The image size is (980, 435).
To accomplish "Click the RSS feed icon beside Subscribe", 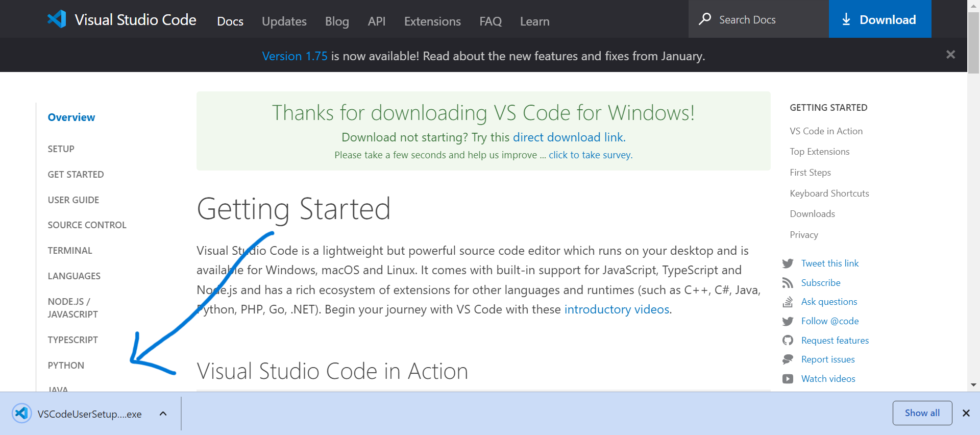I will [x=788, y=283].
